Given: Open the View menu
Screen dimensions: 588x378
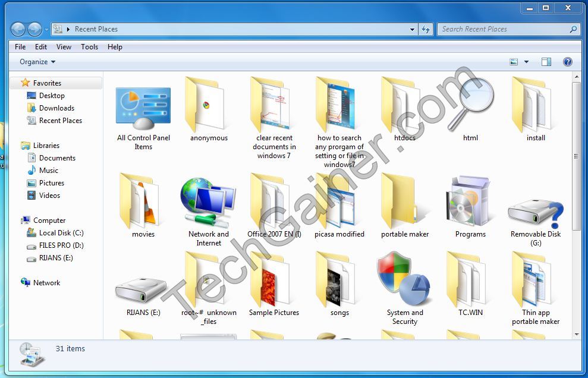Looking at the screenshot, I should click(x=64, y=47).
